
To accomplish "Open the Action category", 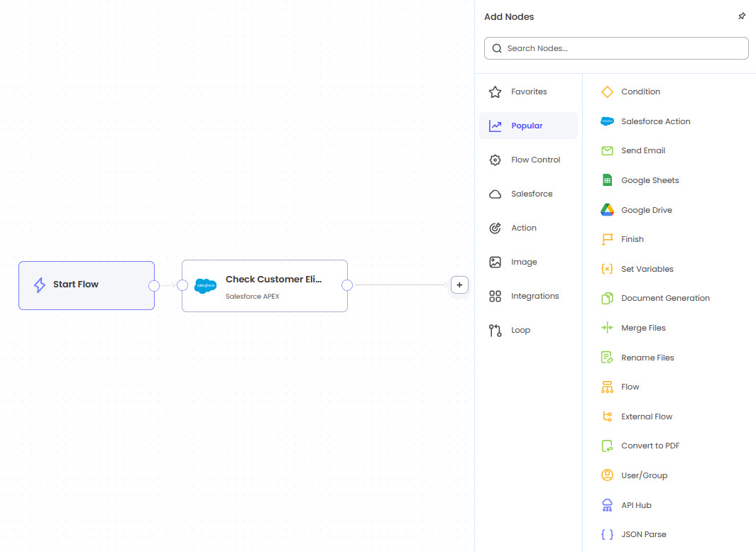I will (x=528, y=228).
